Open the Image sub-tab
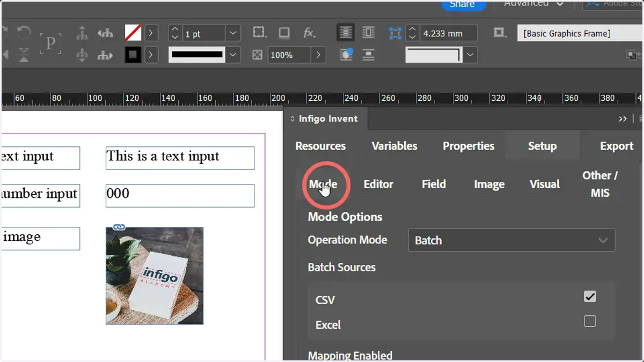The width and height of the screenshot is (644, 362). pos(489,184)
